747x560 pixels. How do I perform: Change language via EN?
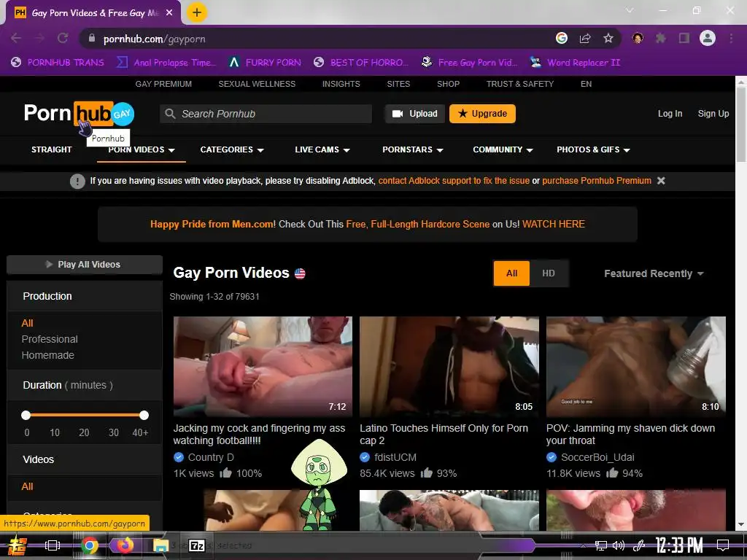586,84
